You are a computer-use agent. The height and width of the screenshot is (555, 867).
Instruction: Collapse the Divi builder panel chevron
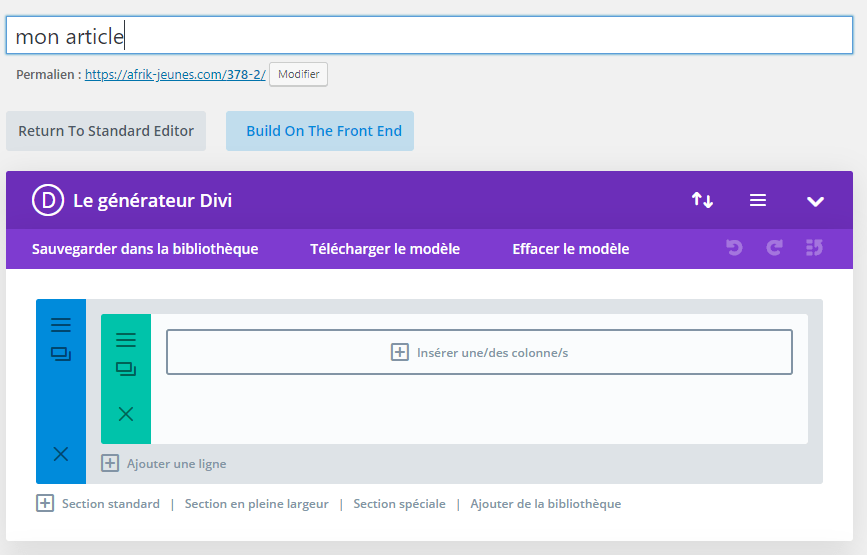(x=815, y=201)
